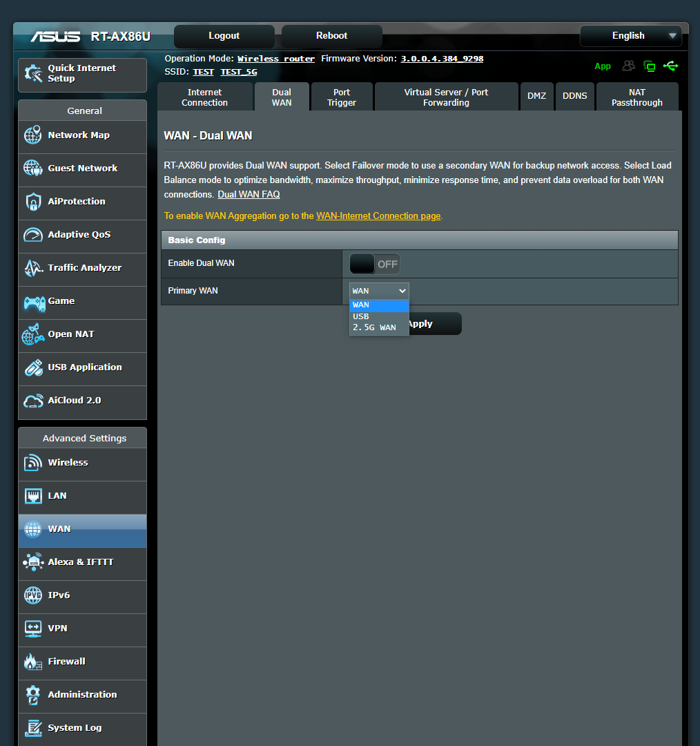Click the Traffic Analyzer icon
Screen dimensions: 700x746
[x=33, y=268]
